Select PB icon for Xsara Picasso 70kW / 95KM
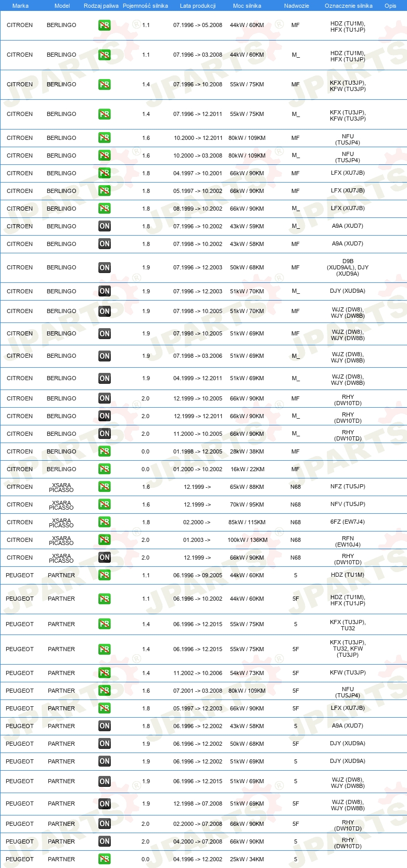Image resolution: width=407 pixels, height=868 pixels. click(105, 504)
